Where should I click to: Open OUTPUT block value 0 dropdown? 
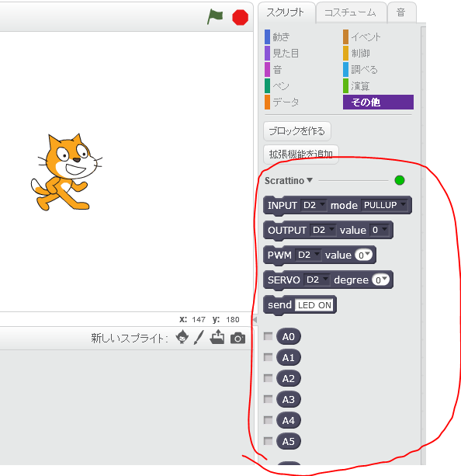coord(379,230)
